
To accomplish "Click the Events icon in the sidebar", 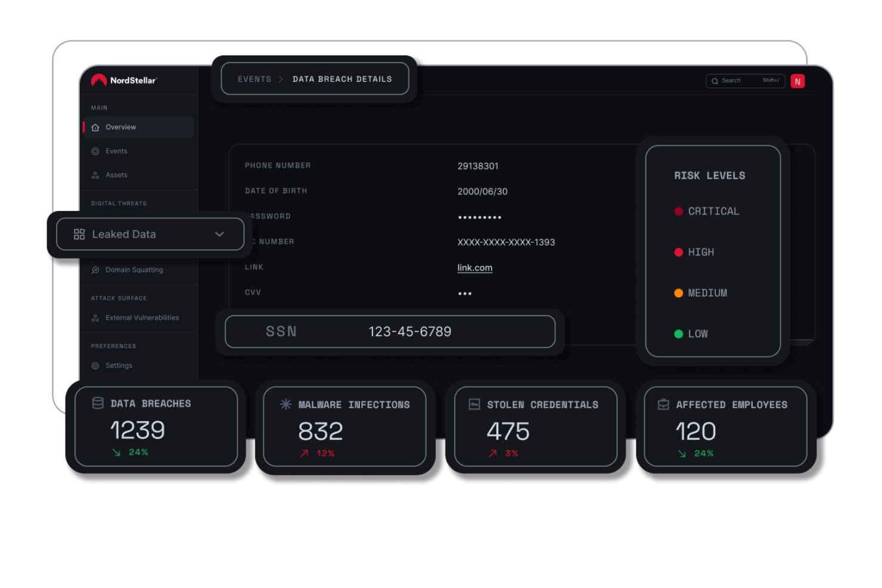I will 96,151.
